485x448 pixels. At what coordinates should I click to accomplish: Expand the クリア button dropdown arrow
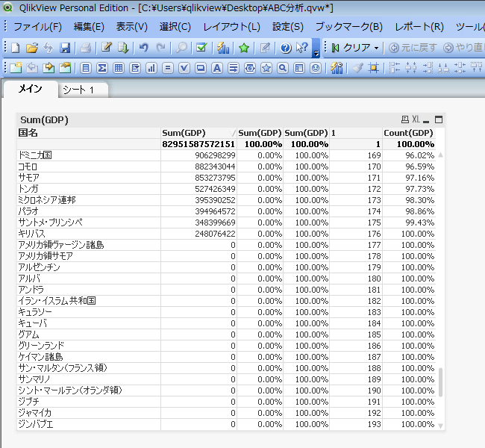pyautogui.click(x=376, y=48)
